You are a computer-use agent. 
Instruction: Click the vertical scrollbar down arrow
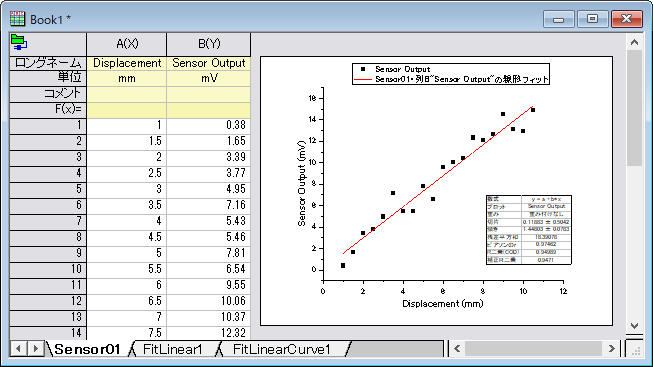[x=634, y=326]
